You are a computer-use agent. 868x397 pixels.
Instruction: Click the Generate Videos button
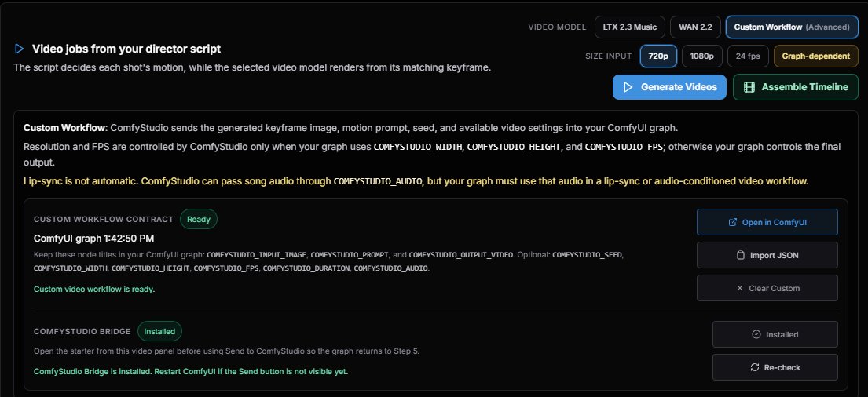point(669,87)
